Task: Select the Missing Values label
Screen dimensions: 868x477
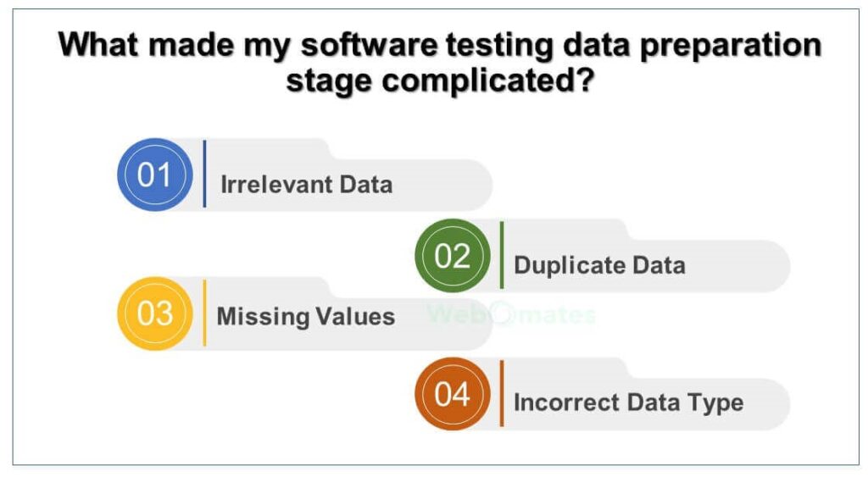Action: point(305,317)
